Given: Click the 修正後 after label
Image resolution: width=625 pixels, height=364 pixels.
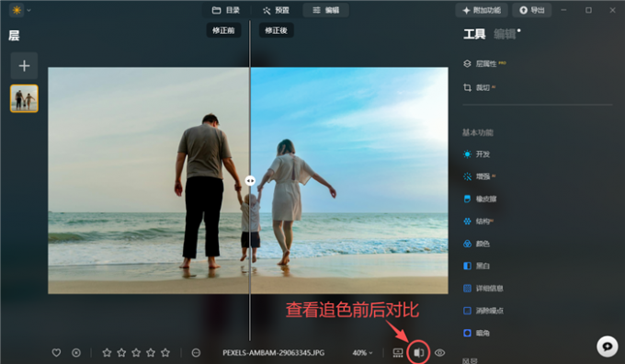Looking at the screenshot, I should click(x=277, y=30).
